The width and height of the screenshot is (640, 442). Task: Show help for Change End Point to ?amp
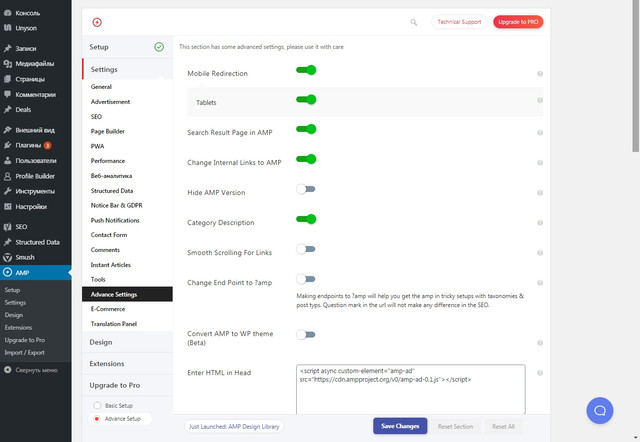(x=540, y=283)
